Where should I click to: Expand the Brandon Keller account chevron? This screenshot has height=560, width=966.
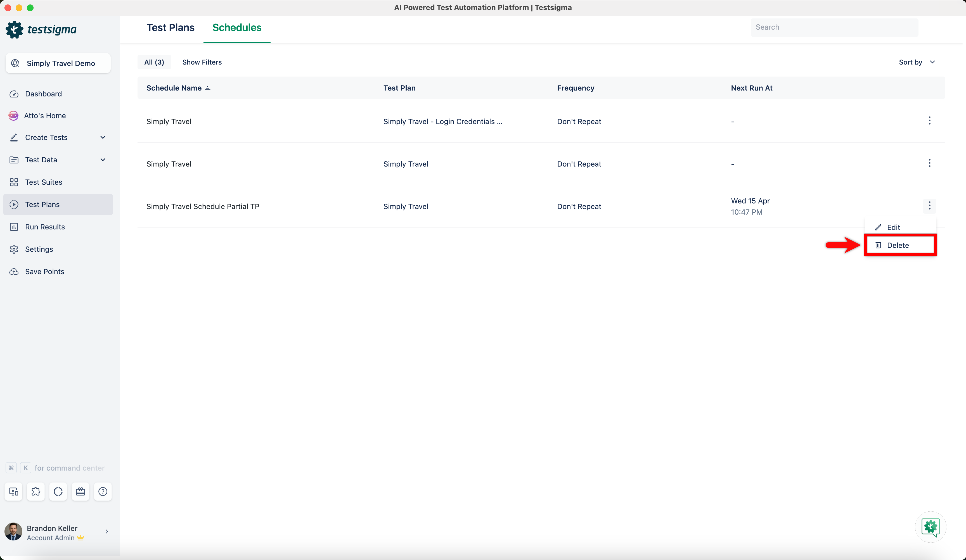[107, 531]
